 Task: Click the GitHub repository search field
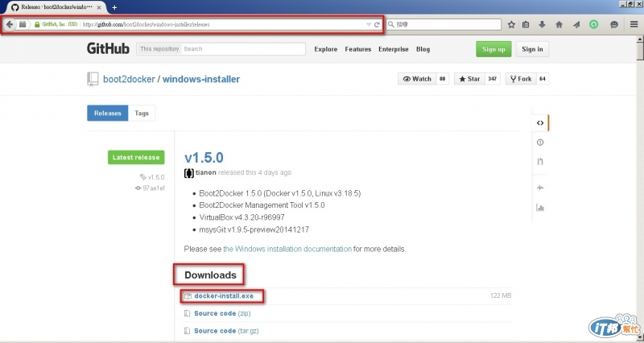click(244, 49)
